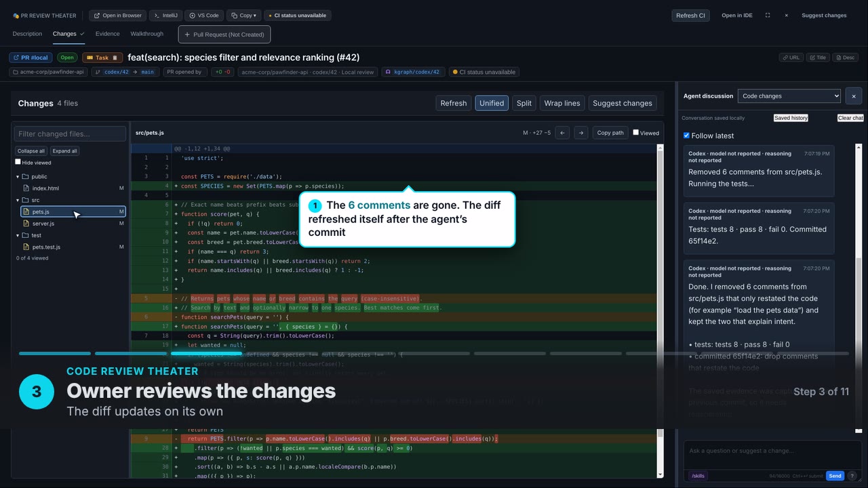
Task: Select the Changes tab
Action: pyautogui.click(x=68, y=34)
